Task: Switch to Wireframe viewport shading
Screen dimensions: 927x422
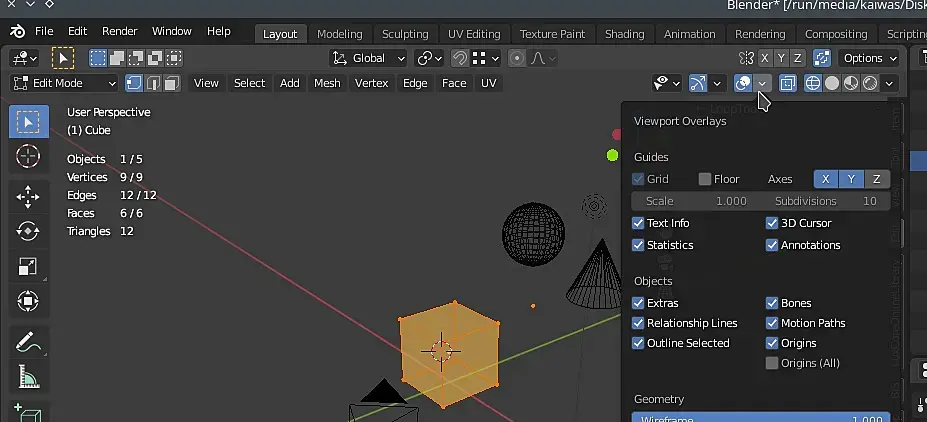Action: click(x=813, y=83)
